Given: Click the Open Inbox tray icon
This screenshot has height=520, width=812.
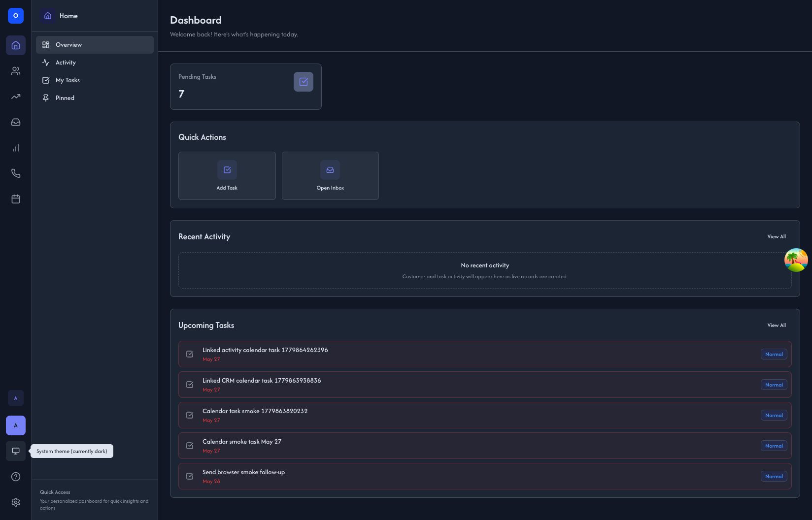Looking at the screenshot, I should pos(330,170).
